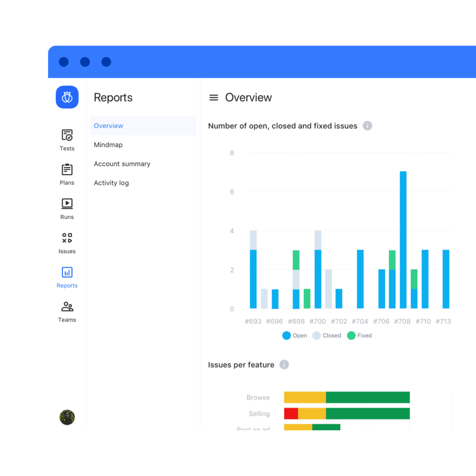Toggle the Fixed series in the chart legend
The width and height of the screenshot is (476, 476).
pyautogui.click(x=359, y=335)
